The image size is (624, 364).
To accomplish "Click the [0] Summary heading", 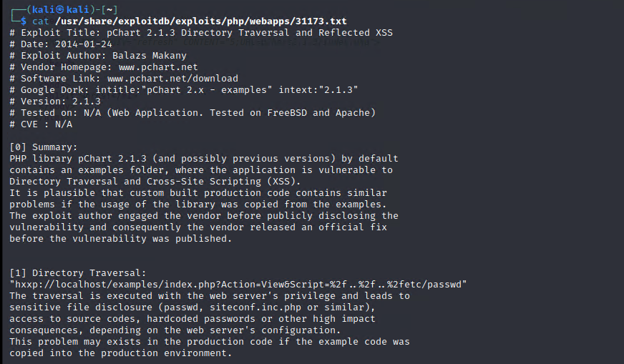I will point(44,147).
